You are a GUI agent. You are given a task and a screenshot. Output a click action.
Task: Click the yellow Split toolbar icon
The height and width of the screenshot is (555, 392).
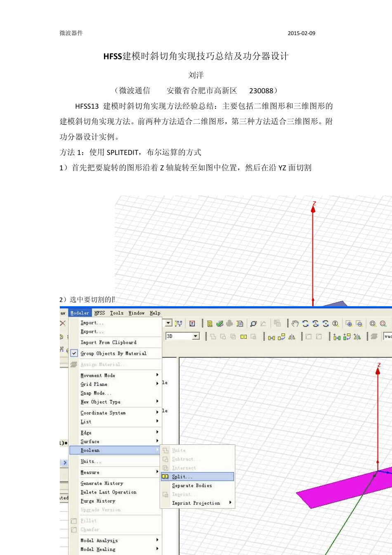click(243, 337)
